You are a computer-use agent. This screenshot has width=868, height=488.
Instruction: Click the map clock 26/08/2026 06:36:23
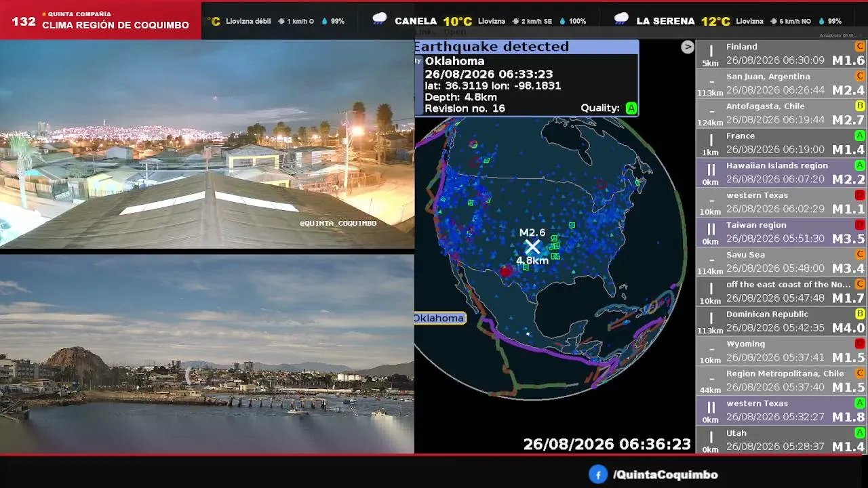pyautogui.click(x=607, y=445)
